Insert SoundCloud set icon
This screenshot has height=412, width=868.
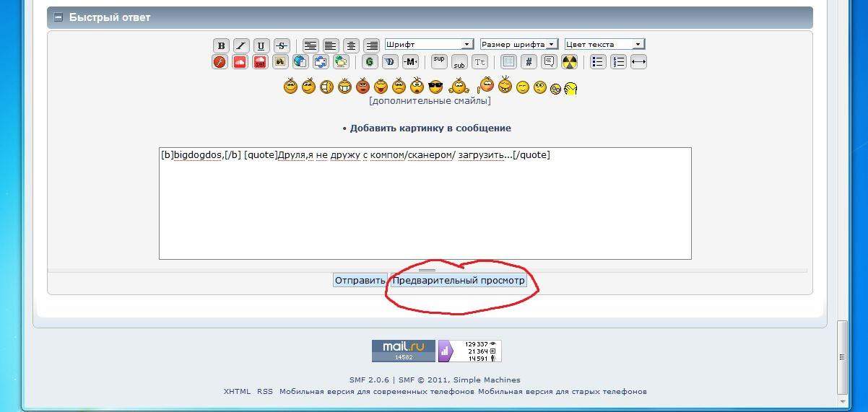point(260,62)
